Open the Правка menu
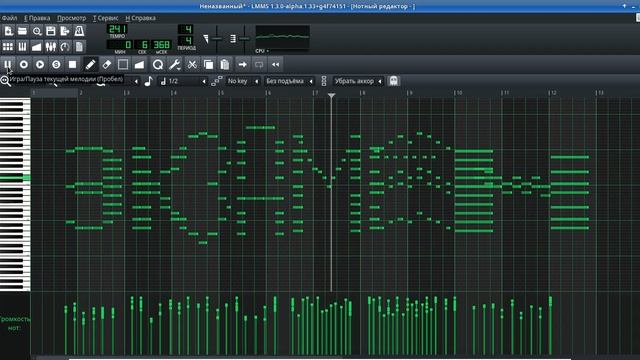Screen dimensions: 640x360 37,18
